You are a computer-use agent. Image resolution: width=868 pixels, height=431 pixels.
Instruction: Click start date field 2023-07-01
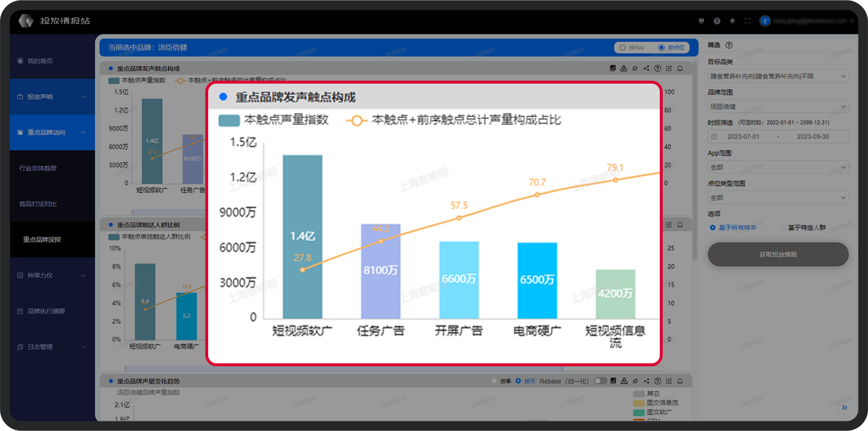pos(743,137)
